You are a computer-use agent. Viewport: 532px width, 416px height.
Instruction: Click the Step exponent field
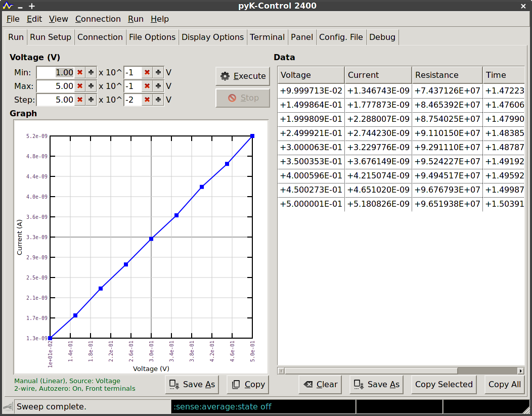pos(132,100)
